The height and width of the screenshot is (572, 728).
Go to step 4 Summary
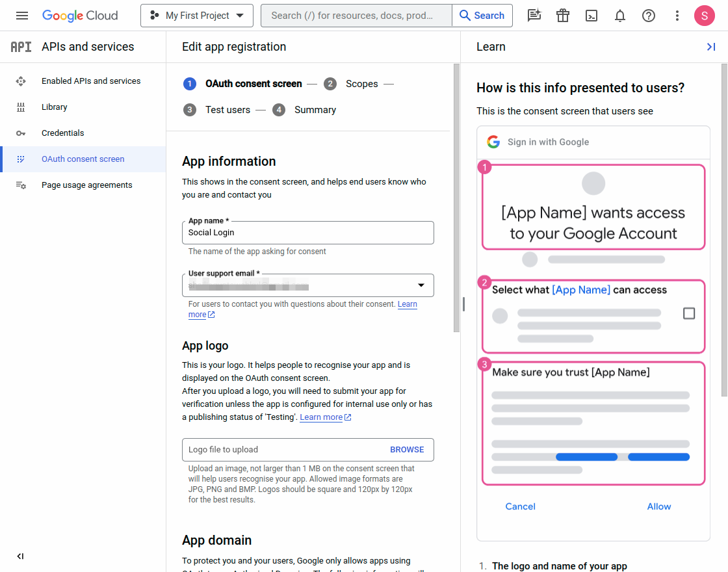pyautogui.click(x=305, y=110)
